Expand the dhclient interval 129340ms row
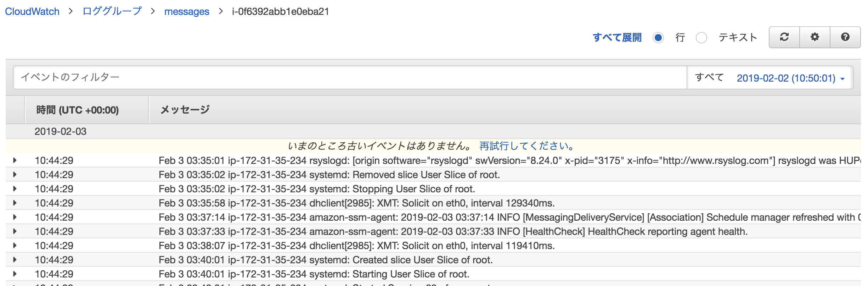 click(15, 203)
